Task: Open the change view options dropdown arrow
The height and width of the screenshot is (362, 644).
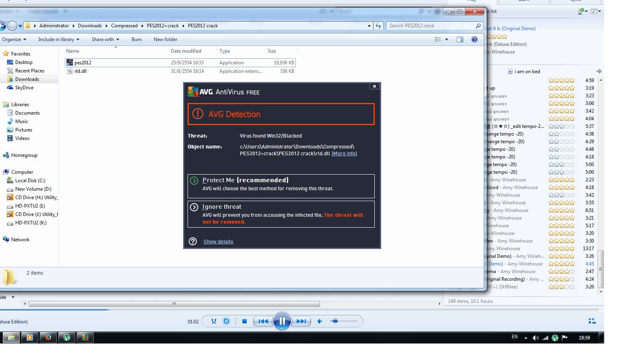Action: pyautogui.click(x=446, y=39)
